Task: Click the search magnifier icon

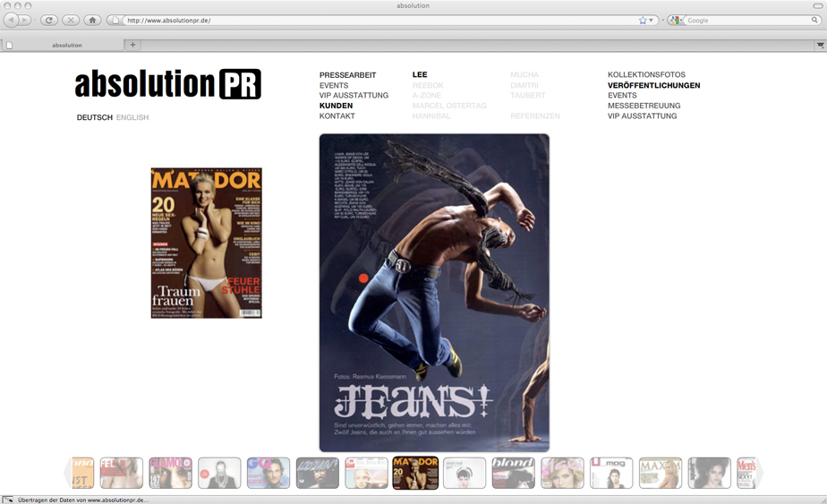Action: (x=814, y=20)
